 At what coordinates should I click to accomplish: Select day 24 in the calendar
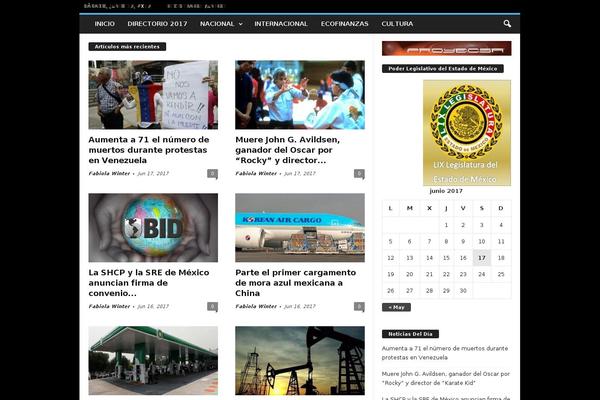482,274
